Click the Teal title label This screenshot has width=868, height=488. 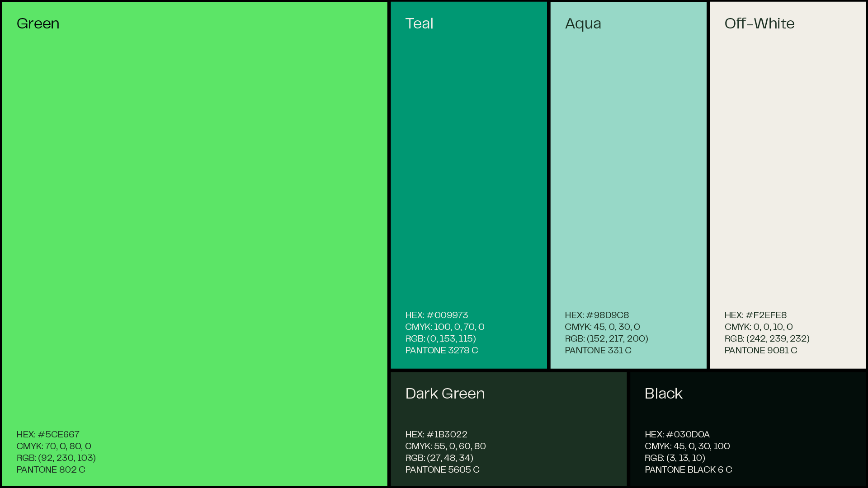tap(419, 23)
